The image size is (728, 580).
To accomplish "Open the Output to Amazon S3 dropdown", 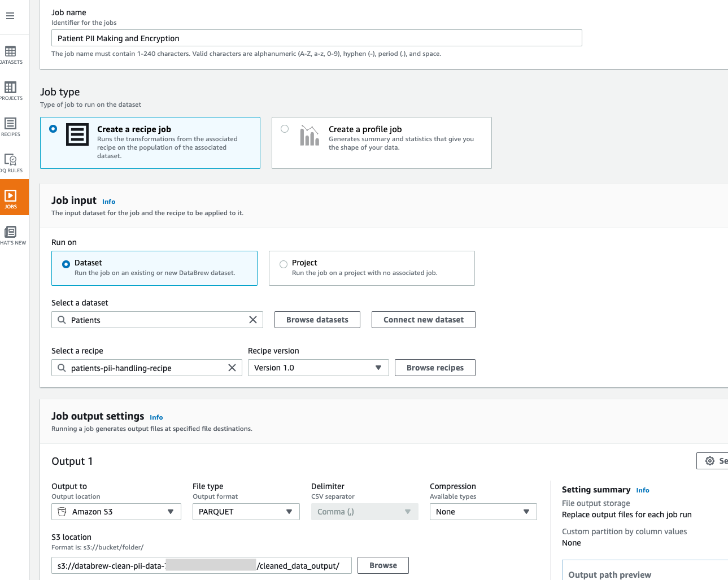I will (x=116, y=512).
